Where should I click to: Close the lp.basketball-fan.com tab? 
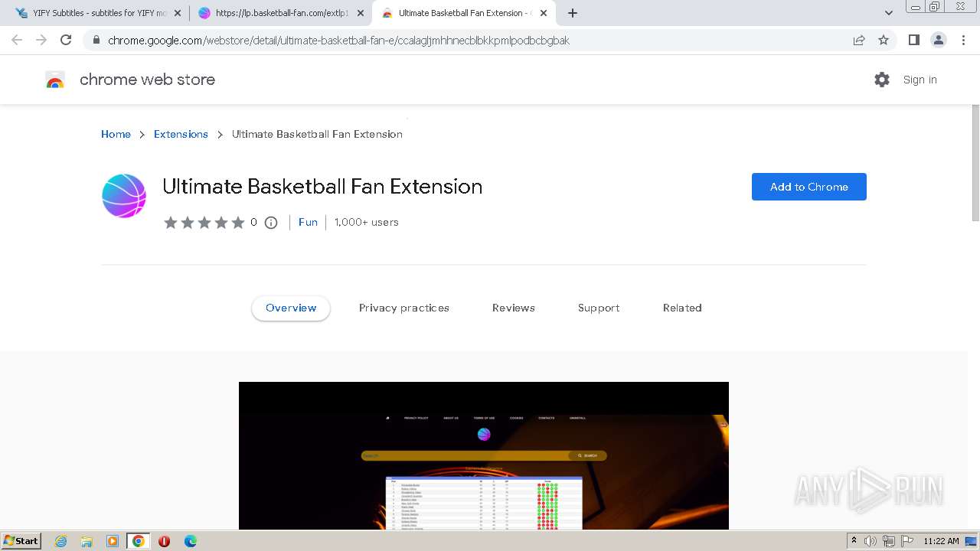[361, 13]
